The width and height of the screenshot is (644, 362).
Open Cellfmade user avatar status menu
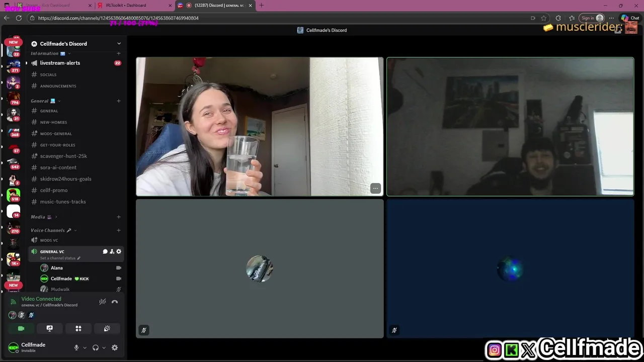pyautogui.click(x=14, y=347)
